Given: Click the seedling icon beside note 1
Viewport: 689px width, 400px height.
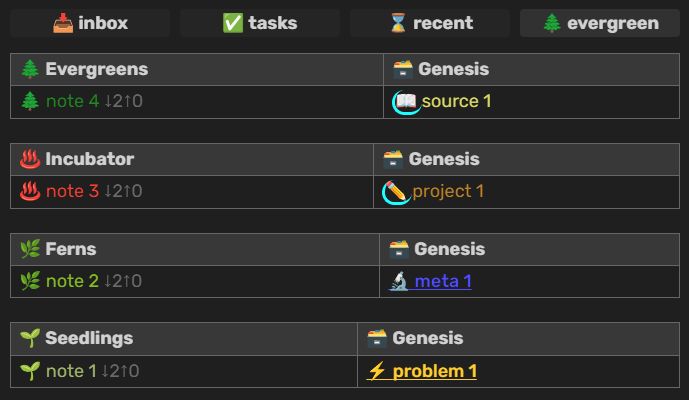Looking at the screenshot, I should 30,371.
